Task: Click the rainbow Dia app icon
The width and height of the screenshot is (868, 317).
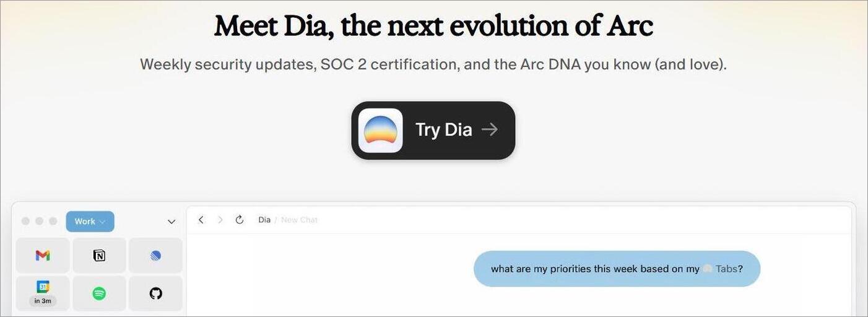Action: [381, 130]
